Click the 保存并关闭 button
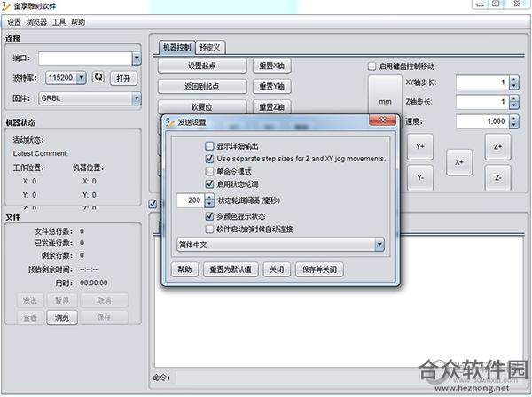The height and width of the screenshot is (397, 532). 319,269
